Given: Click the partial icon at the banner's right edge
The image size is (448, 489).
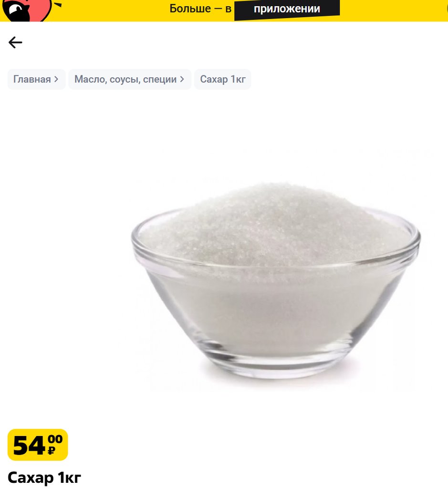Looking at the screenshot, I should coord(447,9).
